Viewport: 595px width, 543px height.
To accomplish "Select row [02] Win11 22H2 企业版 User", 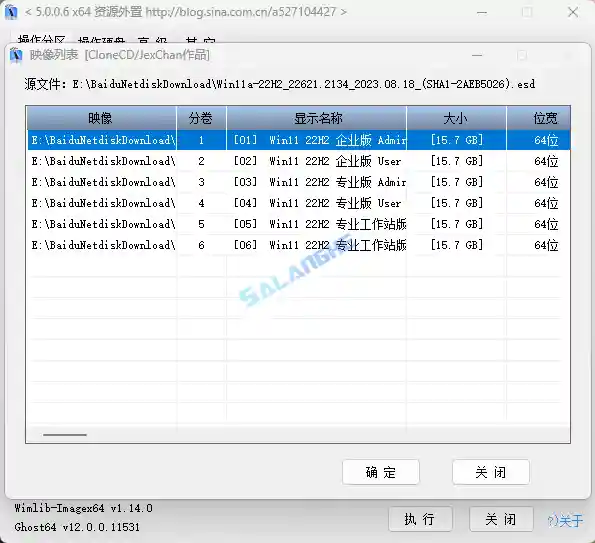I will pos(299,161).
